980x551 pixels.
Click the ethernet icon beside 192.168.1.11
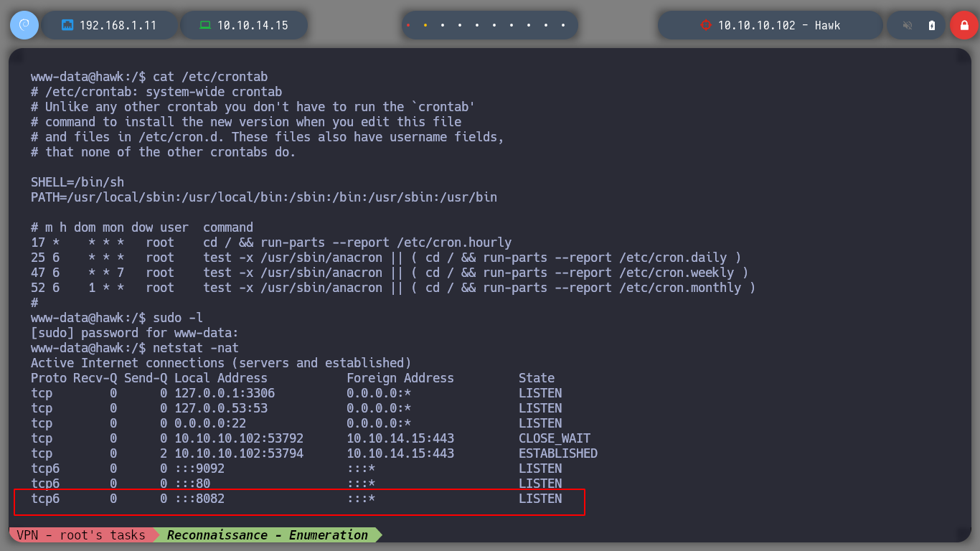coord(68,25)
